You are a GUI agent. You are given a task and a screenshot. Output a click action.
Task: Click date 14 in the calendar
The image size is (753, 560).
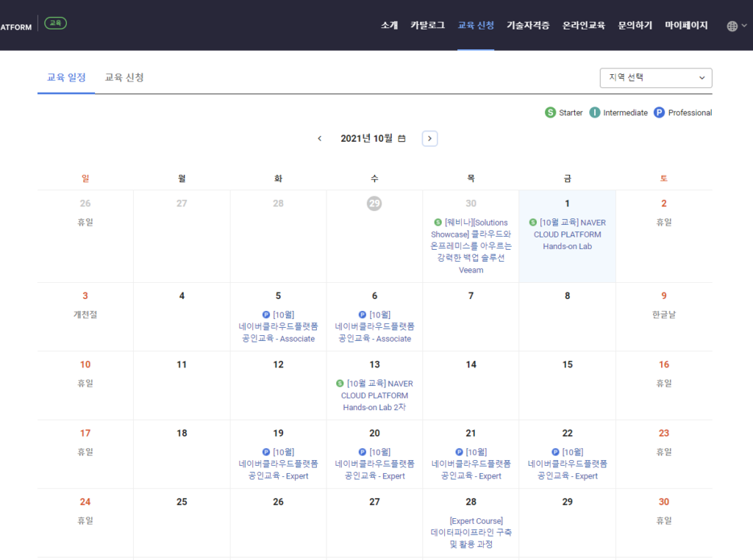(471, 365)
